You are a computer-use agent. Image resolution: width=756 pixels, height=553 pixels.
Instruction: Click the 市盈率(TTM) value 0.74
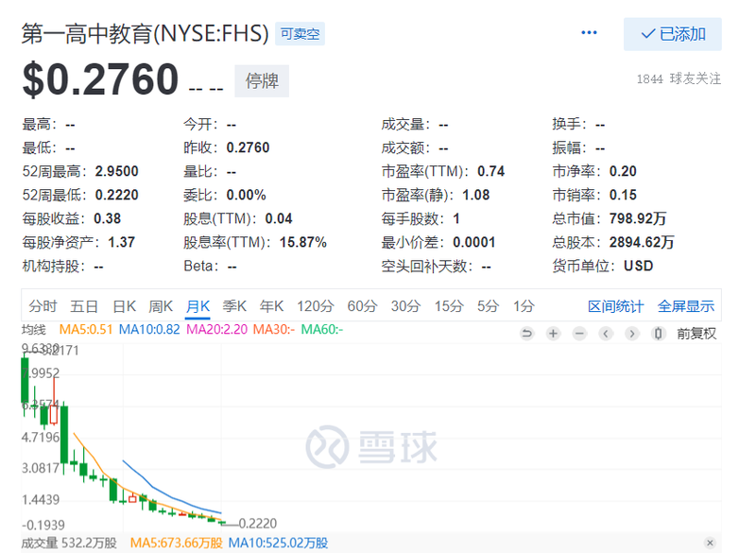490,172
